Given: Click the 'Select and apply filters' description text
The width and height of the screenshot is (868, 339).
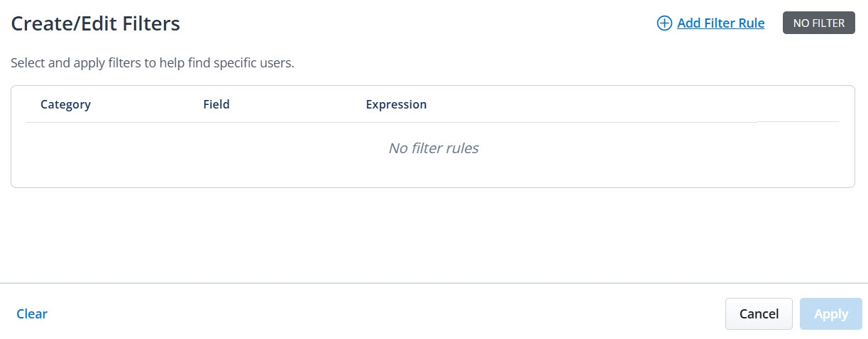Looking at the screenshot, I should point(152,63).
